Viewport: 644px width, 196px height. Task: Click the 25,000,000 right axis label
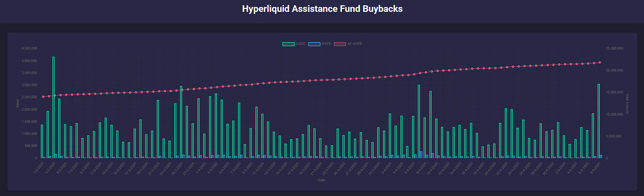click(613, 48)
